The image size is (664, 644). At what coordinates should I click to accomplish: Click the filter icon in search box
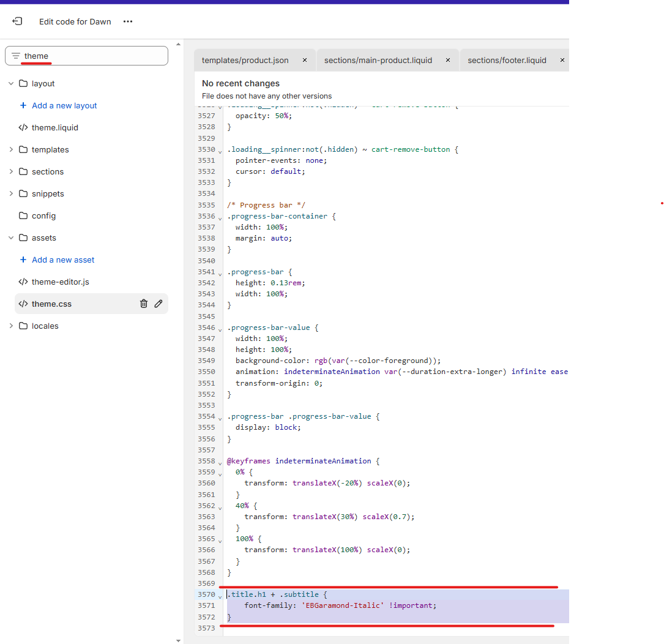[x=16, y=56]
